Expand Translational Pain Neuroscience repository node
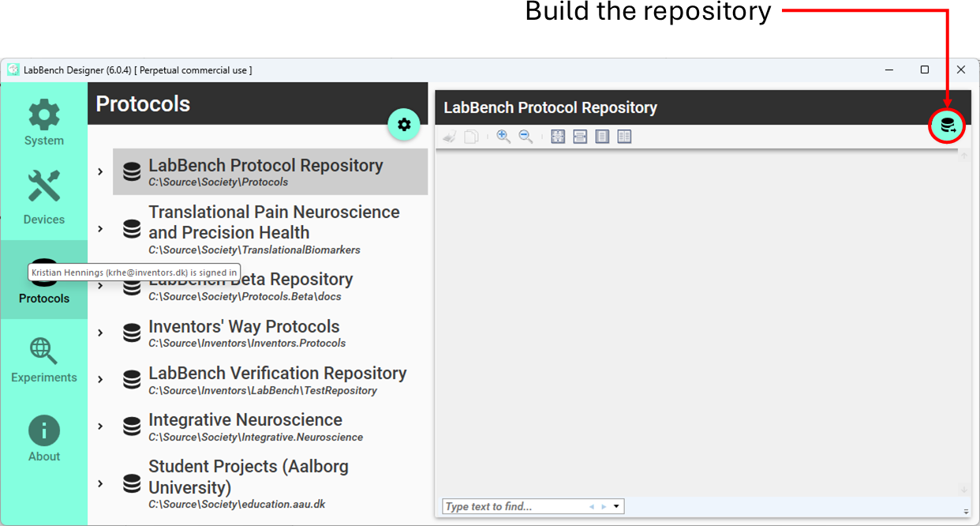This screenshot has width=980, height=526. [100, 229]
